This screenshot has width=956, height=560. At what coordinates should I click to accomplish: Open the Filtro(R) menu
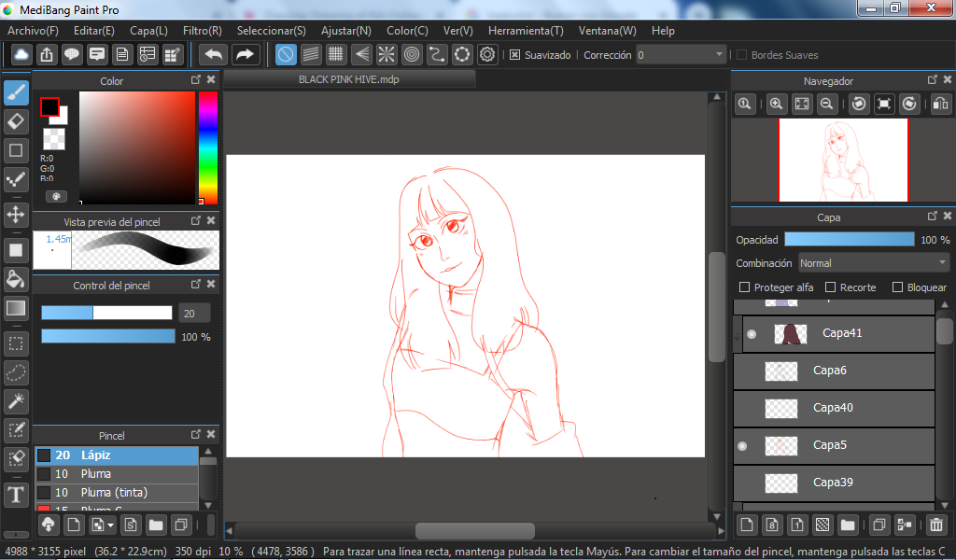pyautogui.click(x=203, y=31)
